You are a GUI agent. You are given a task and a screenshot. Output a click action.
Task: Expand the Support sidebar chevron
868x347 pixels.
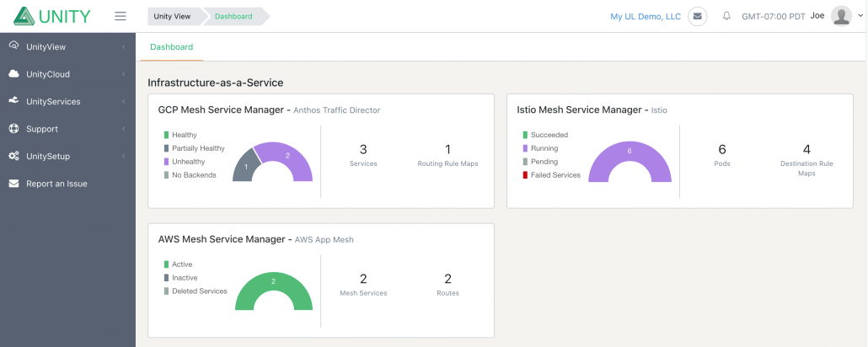tap(123, 129)
